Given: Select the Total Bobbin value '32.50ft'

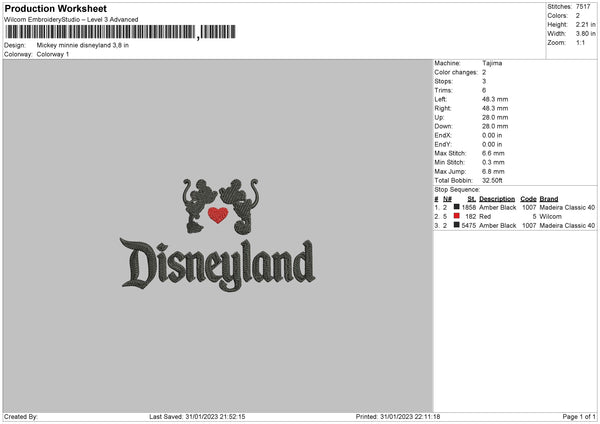Looking at the screenshot, I should coord(492,181).
